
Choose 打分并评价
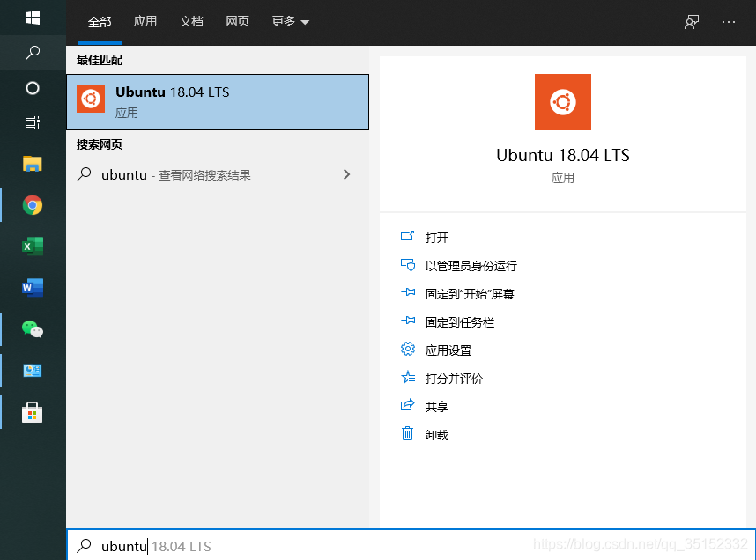pyautogui.click(x=454, y=379)
